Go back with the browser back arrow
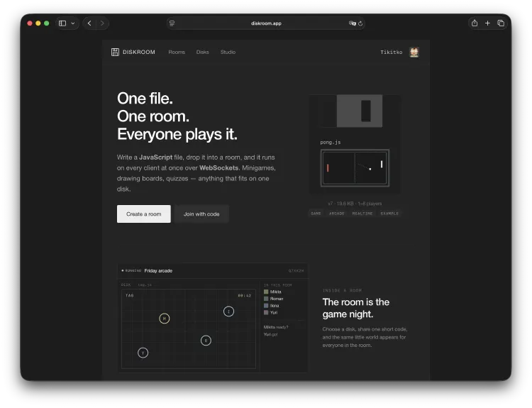This screenshot has height=408, width=532. [89, 23]
